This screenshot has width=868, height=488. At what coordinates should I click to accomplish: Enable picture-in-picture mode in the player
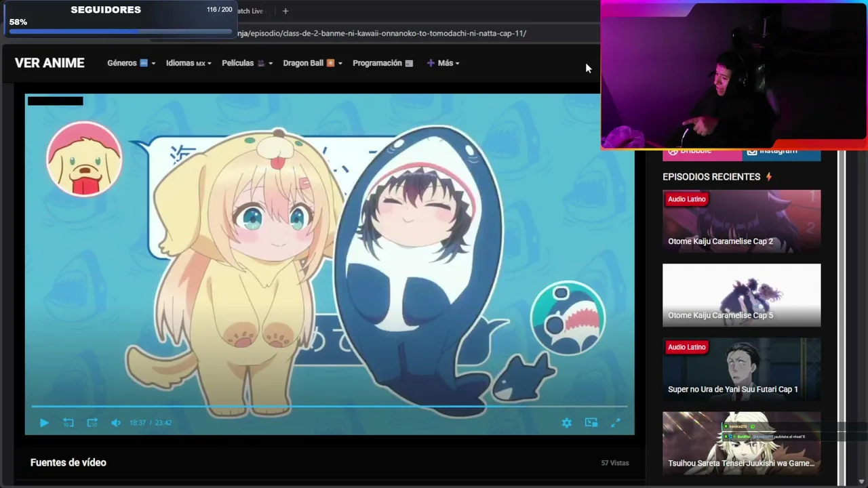click(x=591, y=423)
